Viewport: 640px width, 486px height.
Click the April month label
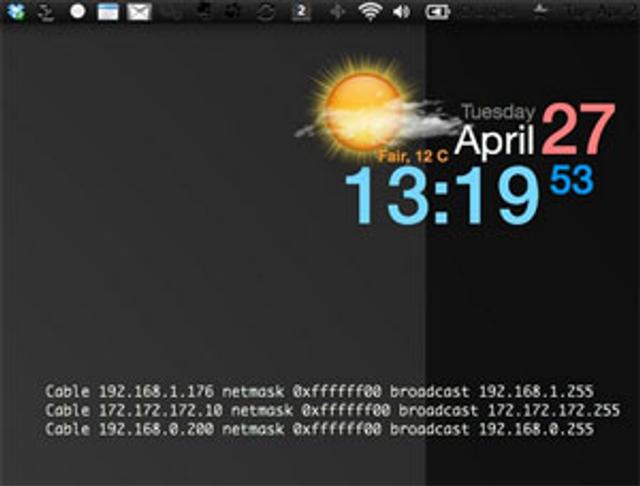(x=494, y=140)
